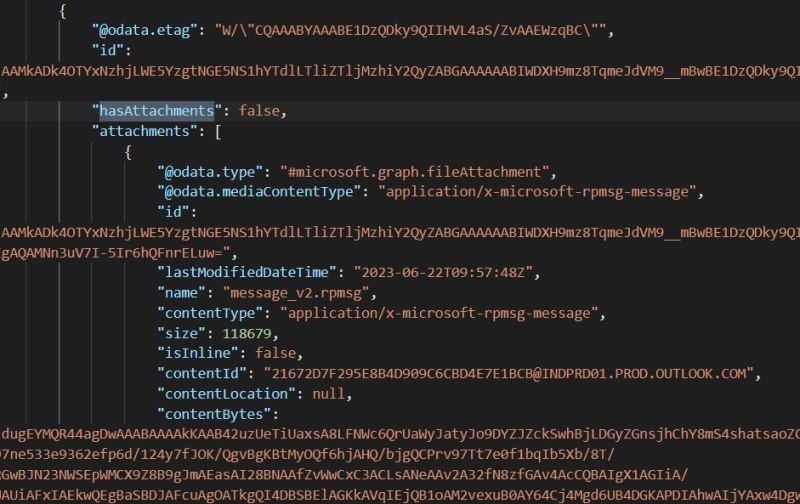The height and width of the screenshot is (504, 800).
Task: Click the "isInline" key
Action: [x=197, y=353]
